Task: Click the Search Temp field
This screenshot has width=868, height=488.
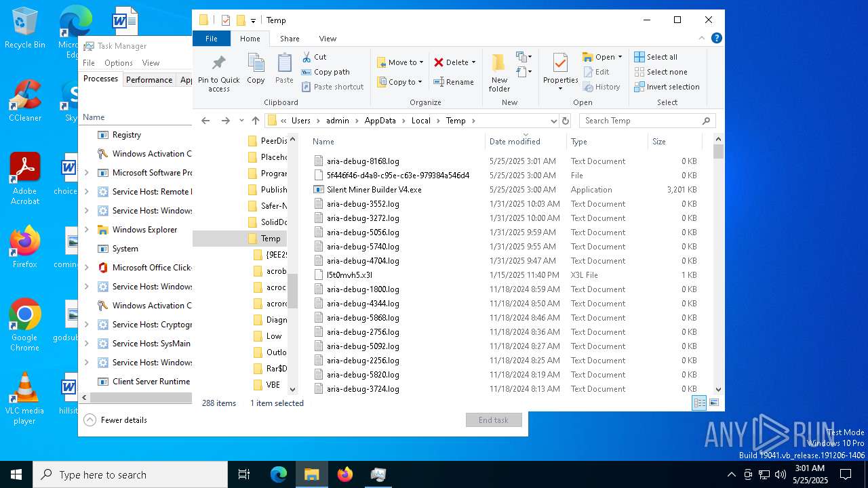Action: (647, 121)
